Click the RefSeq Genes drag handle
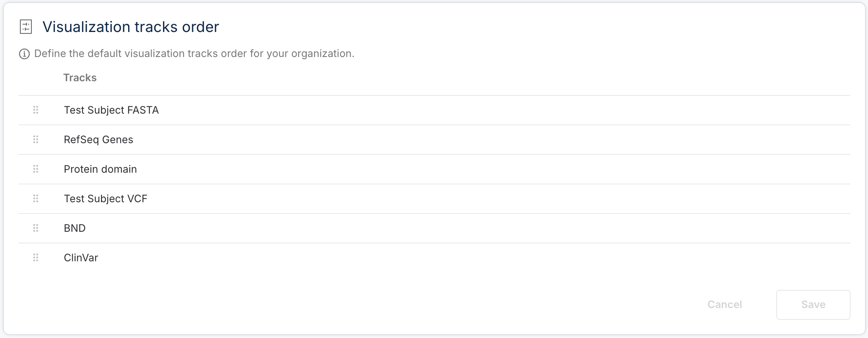 click(36, 139)
